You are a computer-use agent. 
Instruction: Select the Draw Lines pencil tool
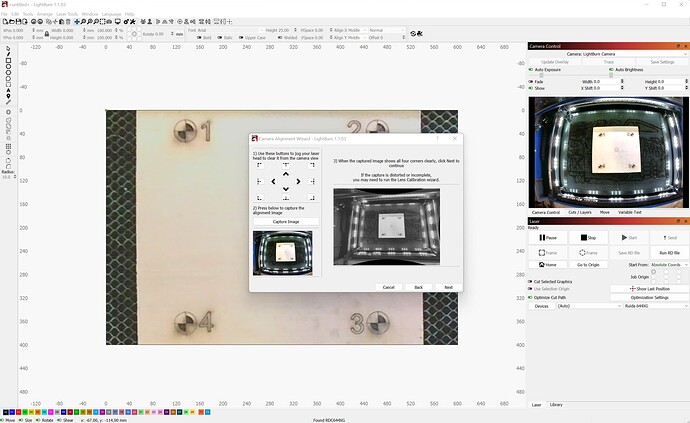8,55
